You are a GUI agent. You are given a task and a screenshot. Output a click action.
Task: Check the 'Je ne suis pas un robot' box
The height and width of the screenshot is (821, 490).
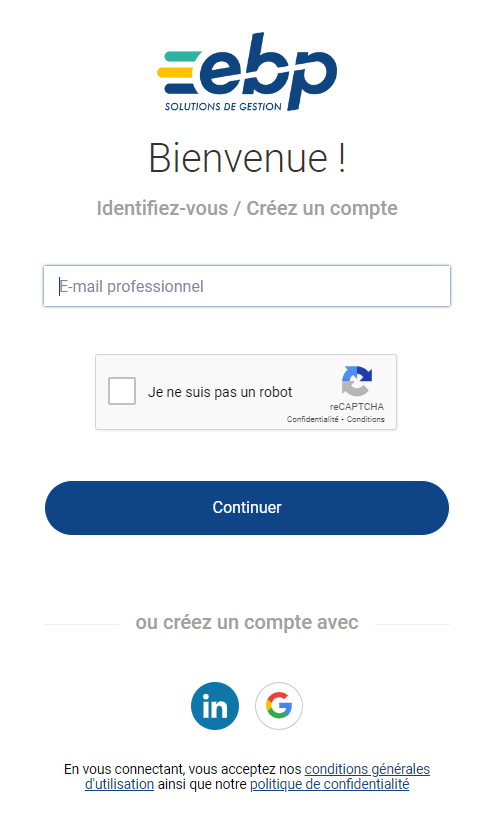pyautogui.click(x=122, y=391)
